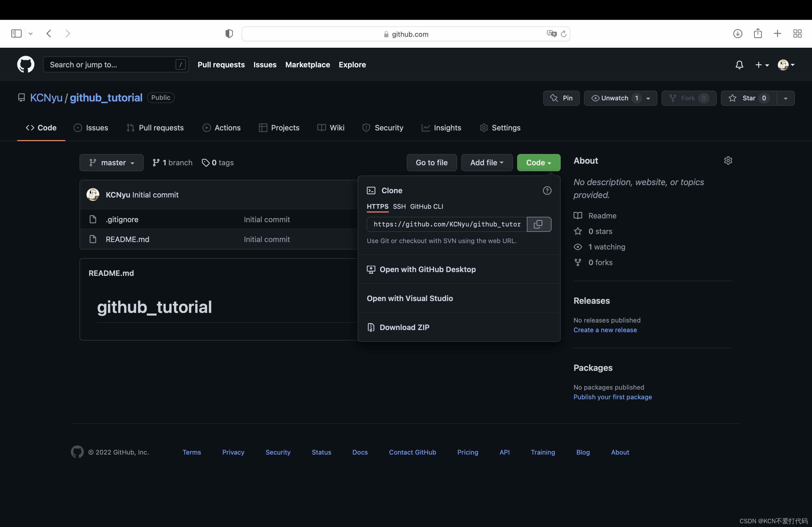Choose Open with Visual Studio
The width and height of the screenshot is (812, 527).
[x=459, y=298]
